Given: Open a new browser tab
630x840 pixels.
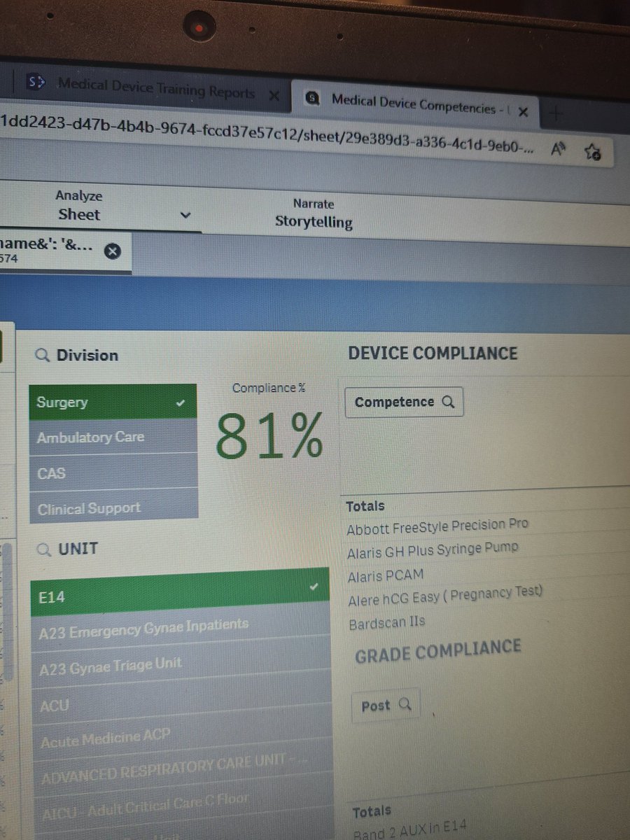Looking at the screenshot, I should [556, 113].
